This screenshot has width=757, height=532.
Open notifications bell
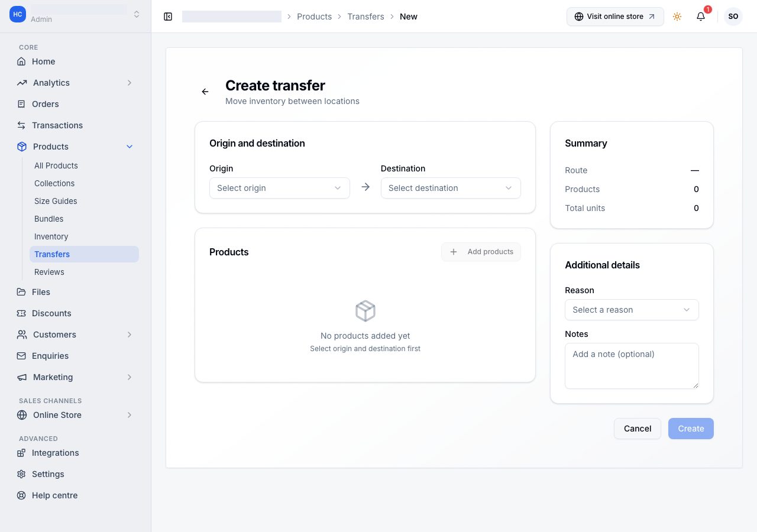click(701, 17)
